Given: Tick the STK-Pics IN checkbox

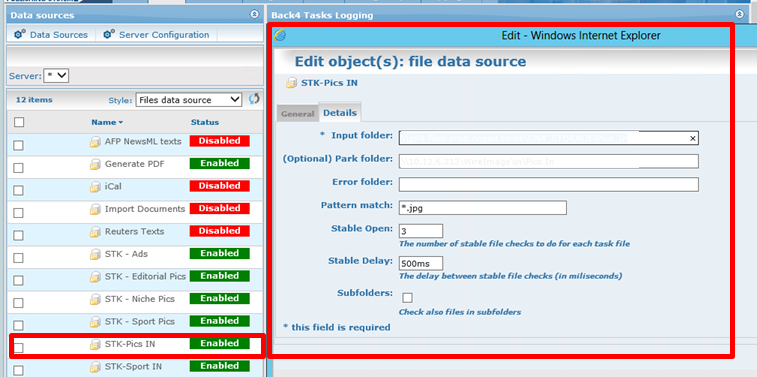Looking at the screenshot, I should (18, 348).
